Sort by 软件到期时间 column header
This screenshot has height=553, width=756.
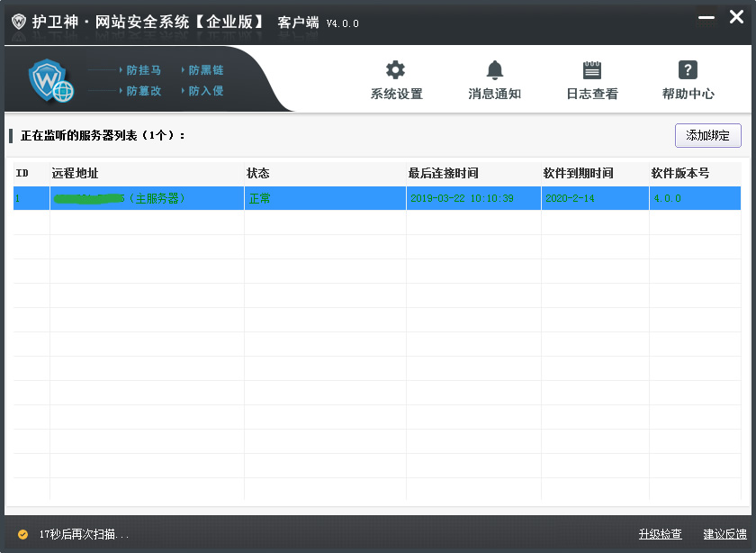click(x=595, y=173)
